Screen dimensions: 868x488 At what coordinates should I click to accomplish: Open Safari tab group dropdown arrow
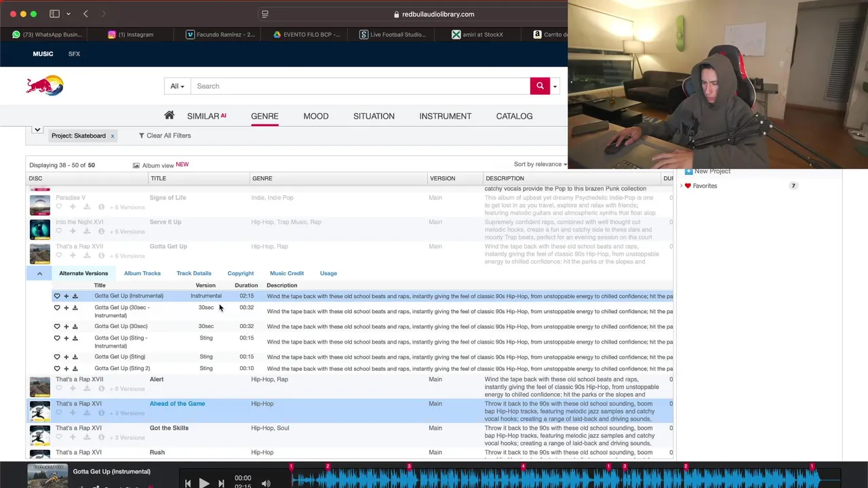68,14
